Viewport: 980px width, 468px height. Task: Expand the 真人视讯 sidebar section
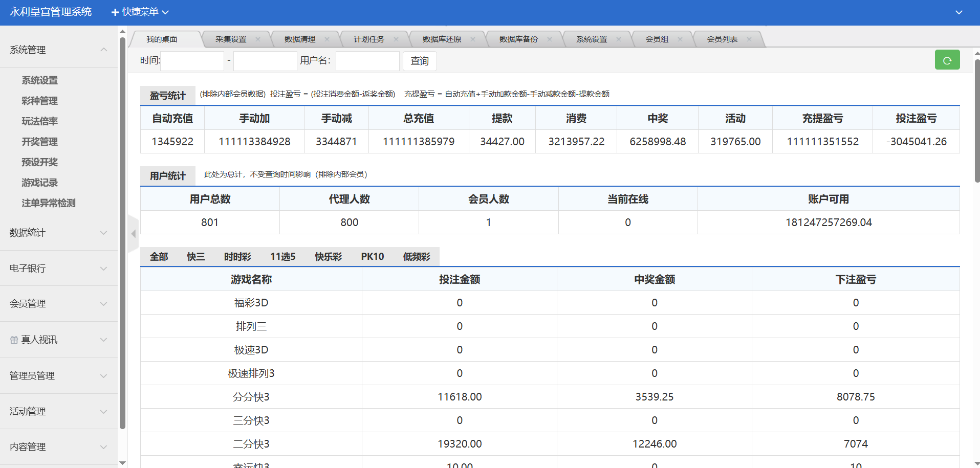(x=58, y=340)
